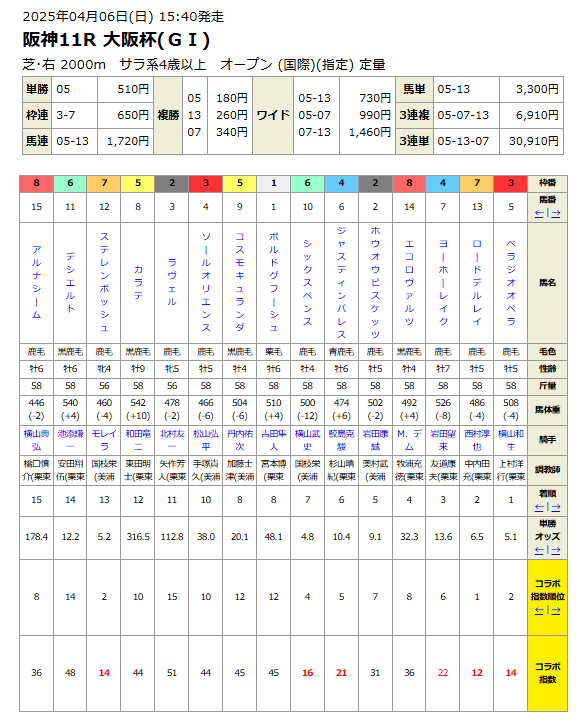
Task: Click left arrow under 単勝オッズ
Action: coord(539,550)
